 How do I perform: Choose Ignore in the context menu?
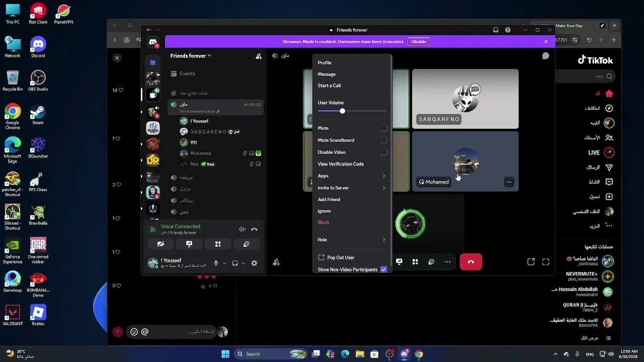[352, 211]
